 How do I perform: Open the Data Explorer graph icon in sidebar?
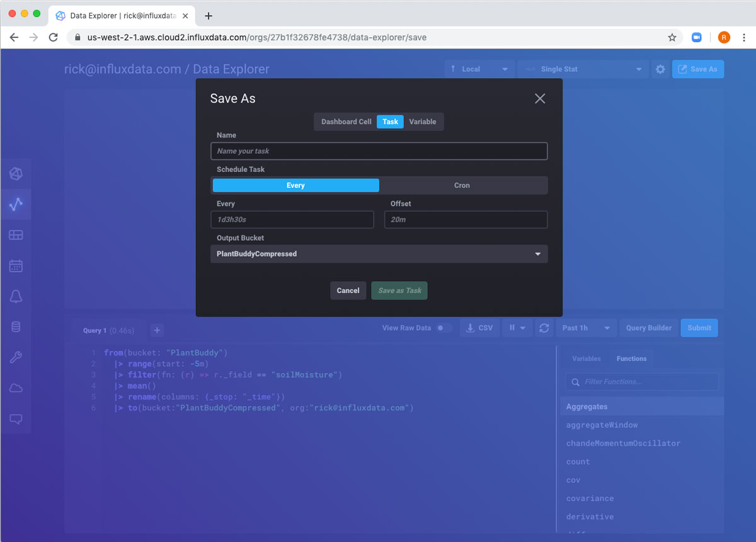click(16, 204)
